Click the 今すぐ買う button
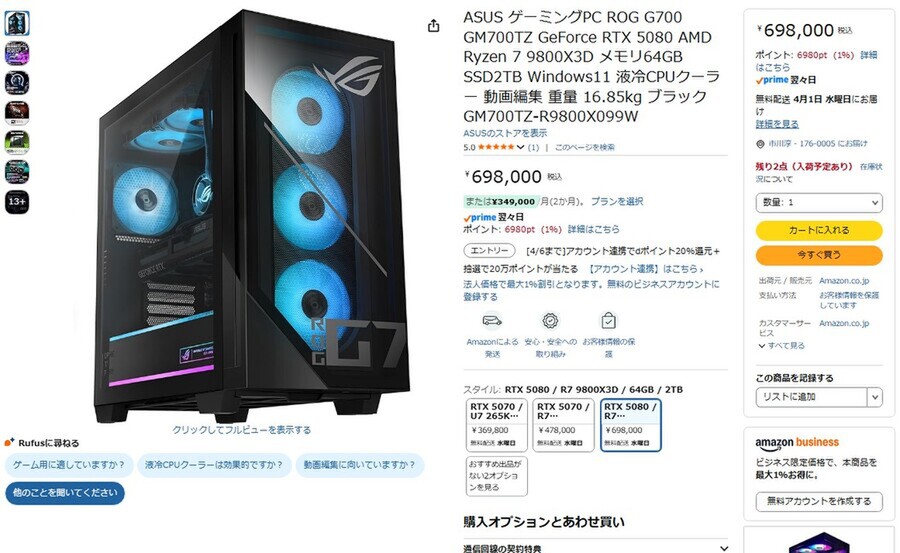The width and height of the screenshot is (900, 553). (818, 255)
